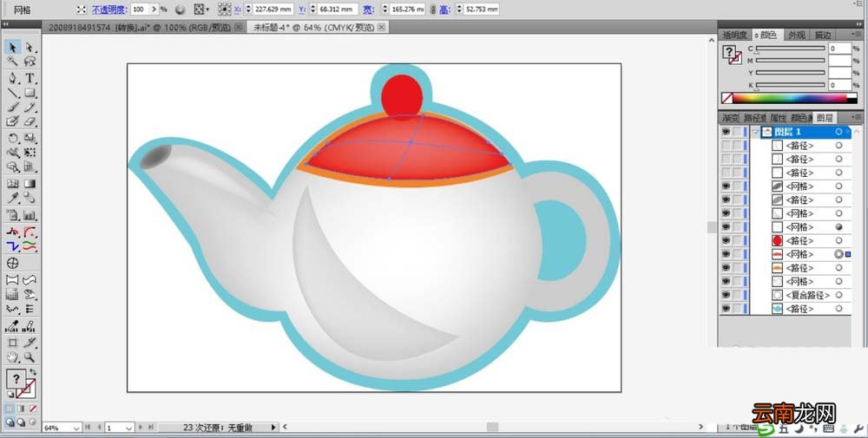Open the Layers panel options menu

856,117
